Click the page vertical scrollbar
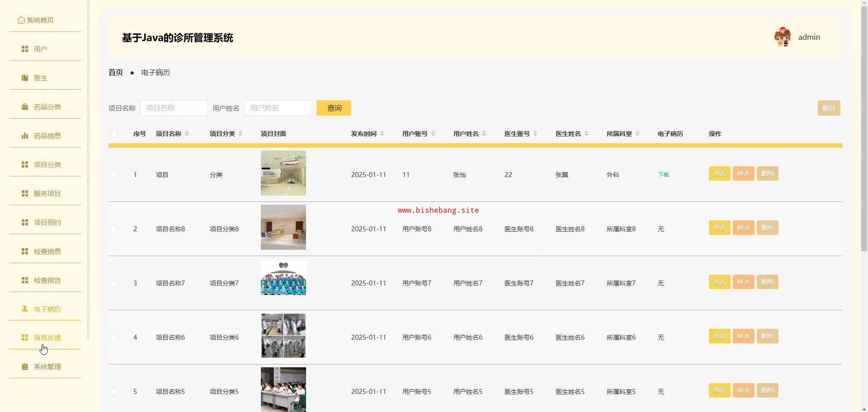 [864, 136]
